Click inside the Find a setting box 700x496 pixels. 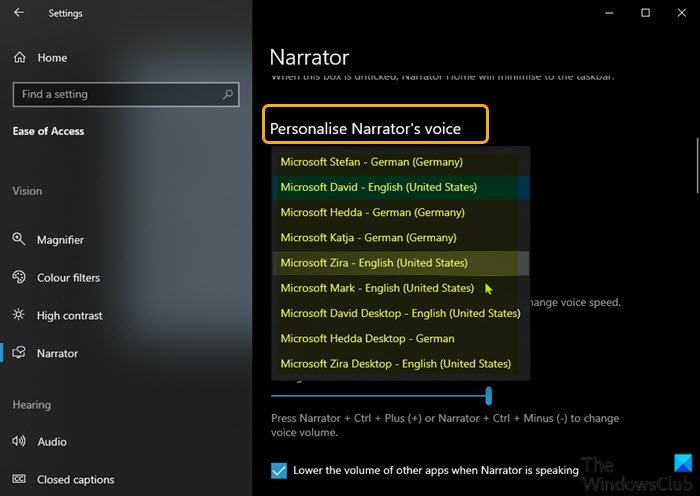pyautogui.click(x=115, y=94)
